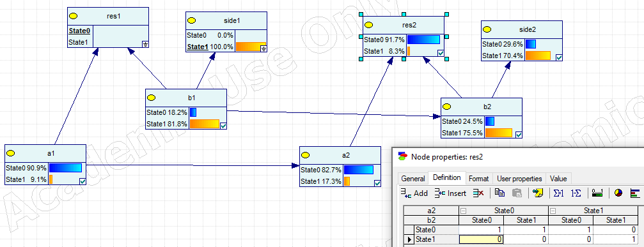The width and height of the screenshot is (644, 247).
Task: Copy the table with the copy icon
Action: [x=499, y=193]
